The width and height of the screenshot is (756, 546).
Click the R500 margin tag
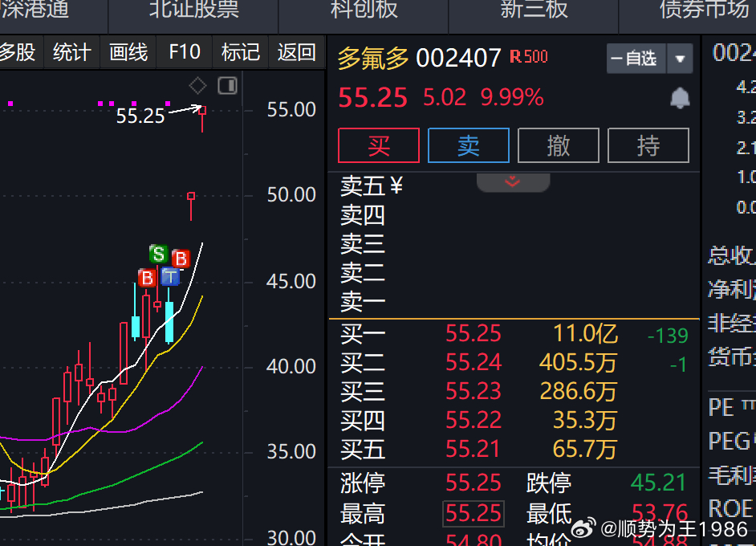(529, 57)
